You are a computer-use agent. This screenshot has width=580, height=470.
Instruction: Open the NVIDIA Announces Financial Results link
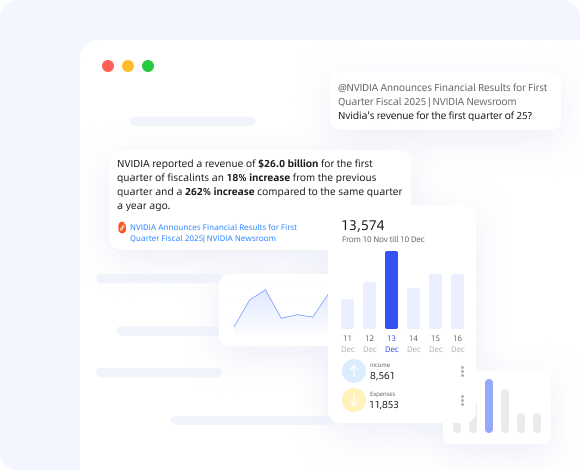point(213,233)
